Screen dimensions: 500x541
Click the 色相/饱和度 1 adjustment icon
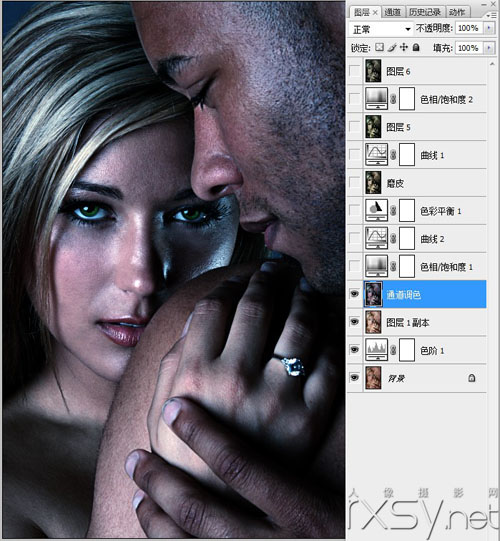tap(376, 266)
